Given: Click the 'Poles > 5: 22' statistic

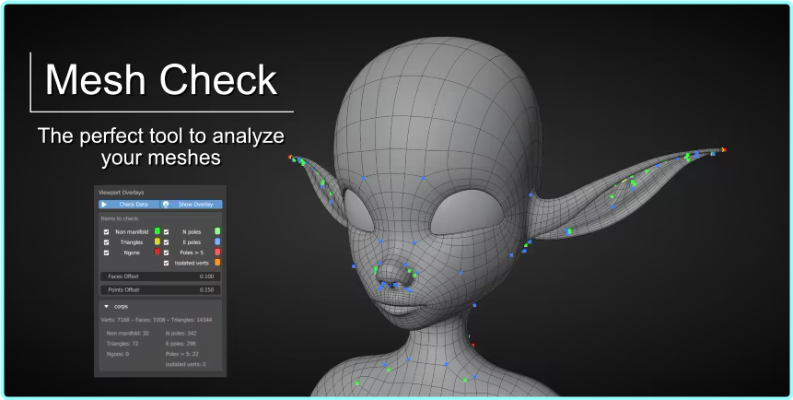Looking at the screenshot, I should point(182,354).
